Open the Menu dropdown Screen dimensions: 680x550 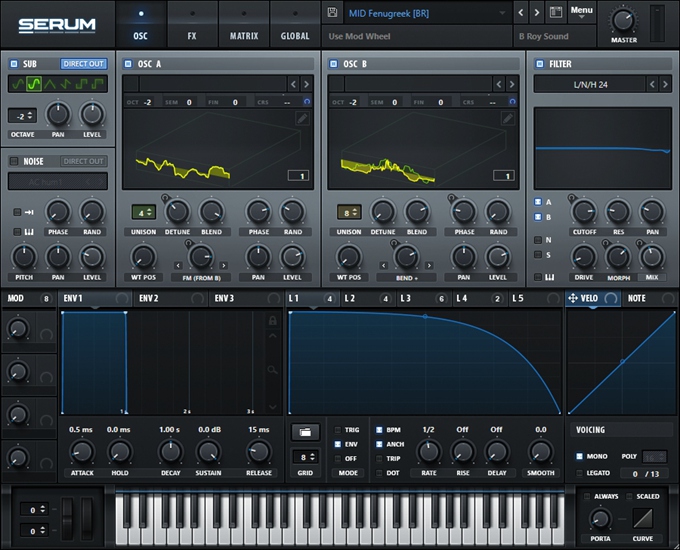tap(582, 12)
